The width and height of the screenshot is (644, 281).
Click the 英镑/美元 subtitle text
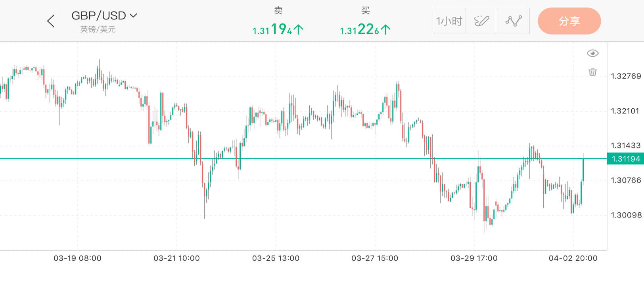(x=98, y=29)
